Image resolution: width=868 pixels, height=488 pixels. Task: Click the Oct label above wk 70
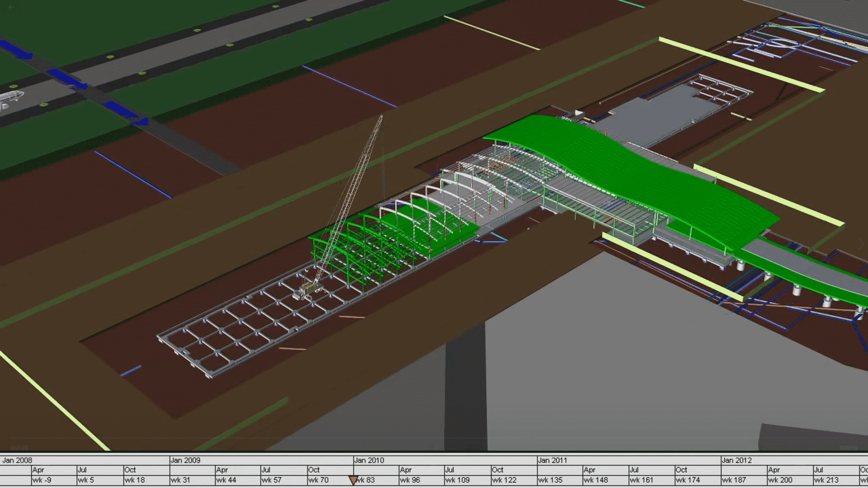[314, 470]
